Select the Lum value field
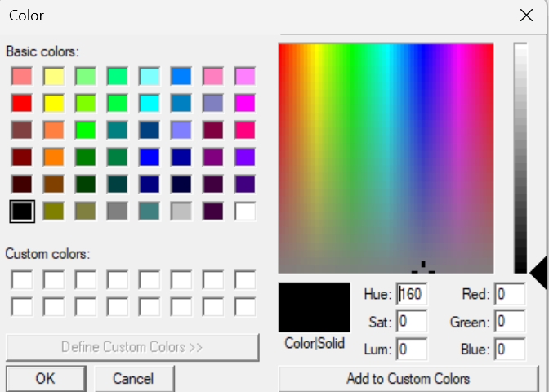Viewport: 549px width, 392px height. tap(412, 350)
